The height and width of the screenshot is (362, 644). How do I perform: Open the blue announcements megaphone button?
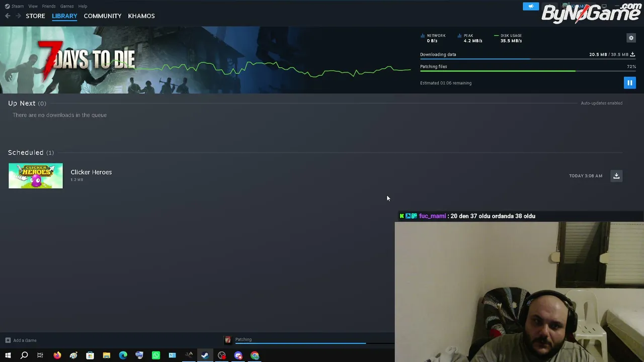(x=531, y=6)
